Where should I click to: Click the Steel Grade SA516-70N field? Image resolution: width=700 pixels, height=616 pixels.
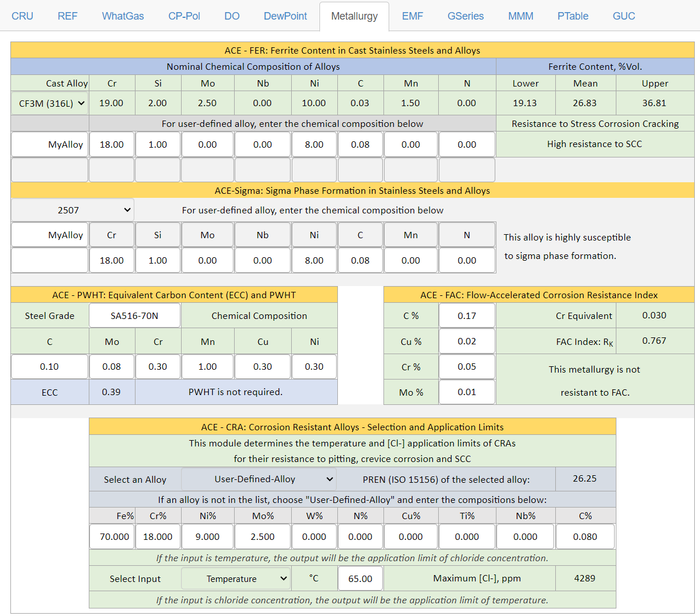click(134, 316)
